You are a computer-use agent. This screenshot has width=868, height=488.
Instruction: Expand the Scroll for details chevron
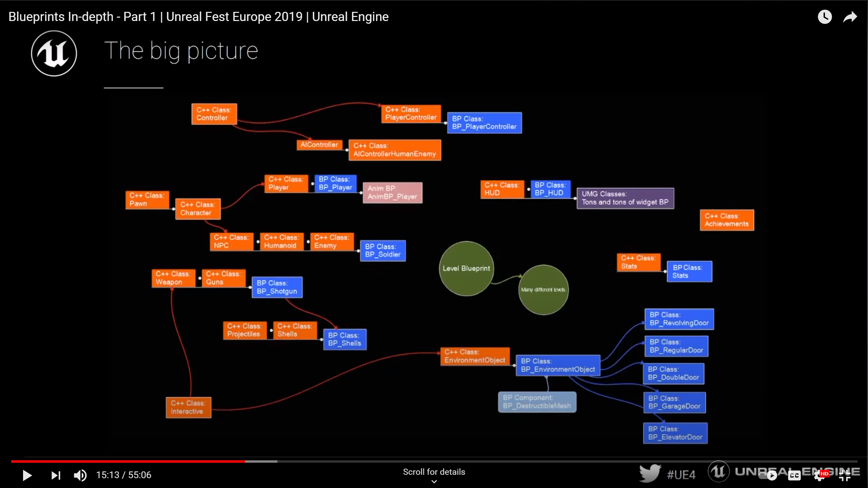(434, 482)
